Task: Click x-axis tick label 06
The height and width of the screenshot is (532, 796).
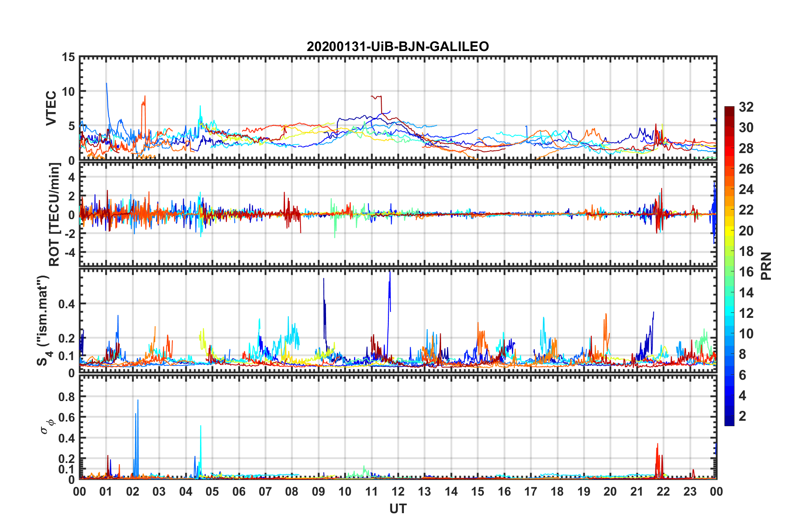Action: tap(239, 491)
